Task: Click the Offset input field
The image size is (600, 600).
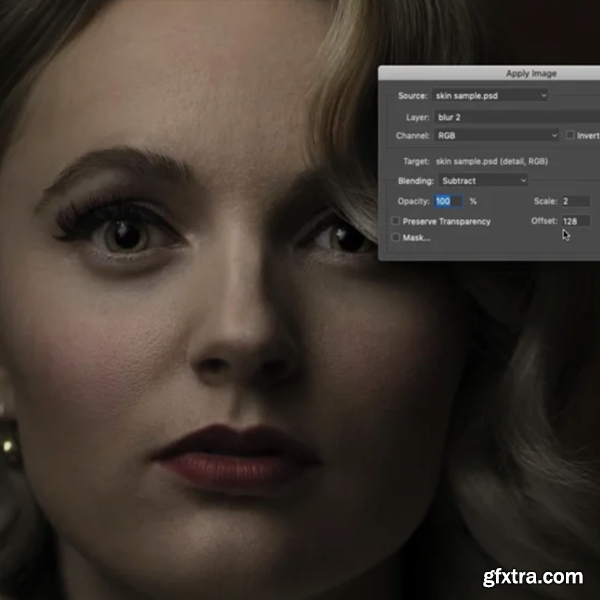Action: pos(575,221)
